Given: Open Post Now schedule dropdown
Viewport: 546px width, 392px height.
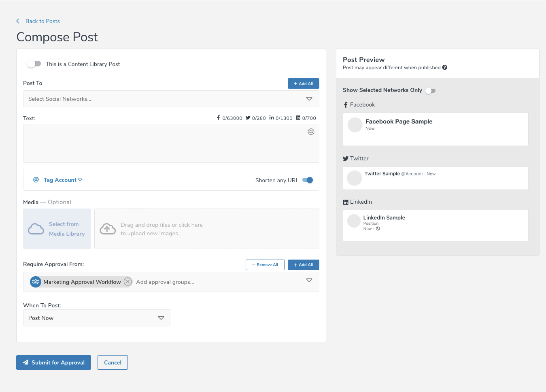Looking at the screenshot, I should click(97, 318).
